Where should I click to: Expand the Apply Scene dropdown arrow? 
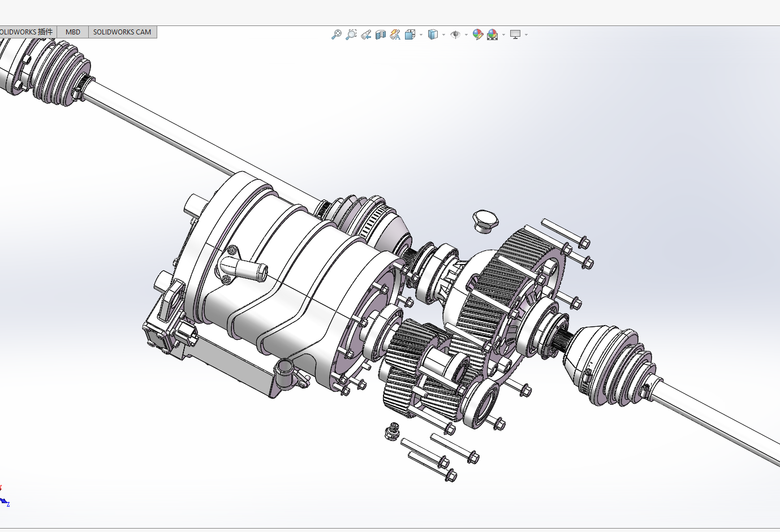(503, 34)
